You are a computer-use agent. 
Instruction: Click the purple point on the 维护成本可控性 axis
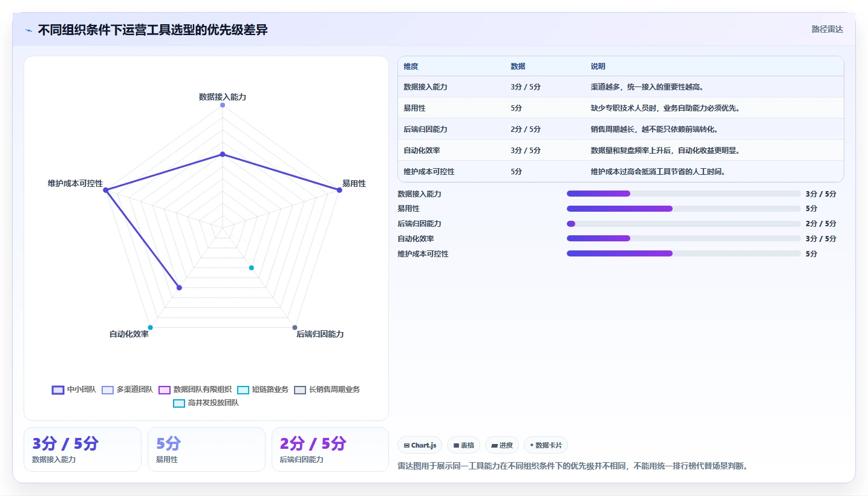tap(106, 190)
